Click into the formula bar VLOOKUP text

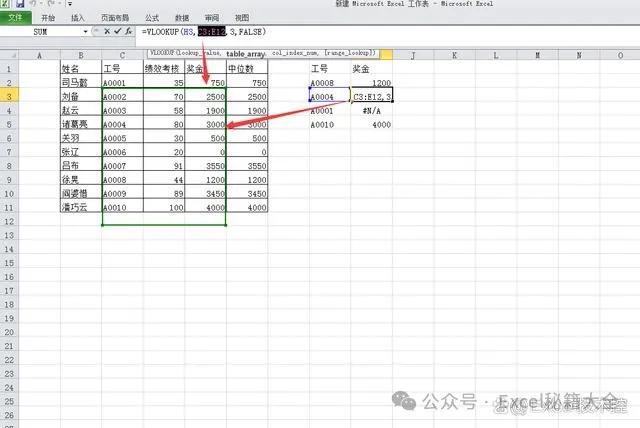tap(204, 31)
